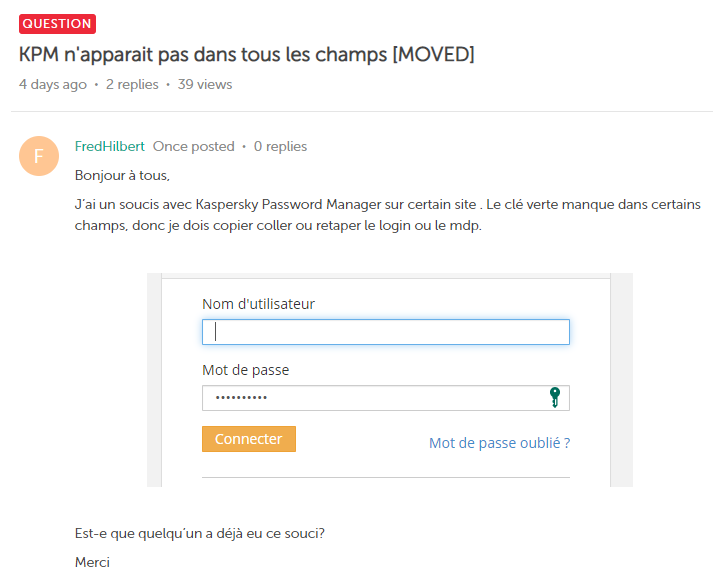Click the author's 0 replies count

[280, 146]
